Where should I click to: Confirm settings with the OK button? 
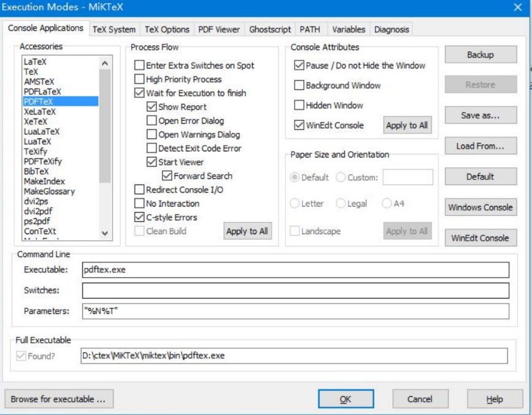pyautogui.click(x=345, y=399)
